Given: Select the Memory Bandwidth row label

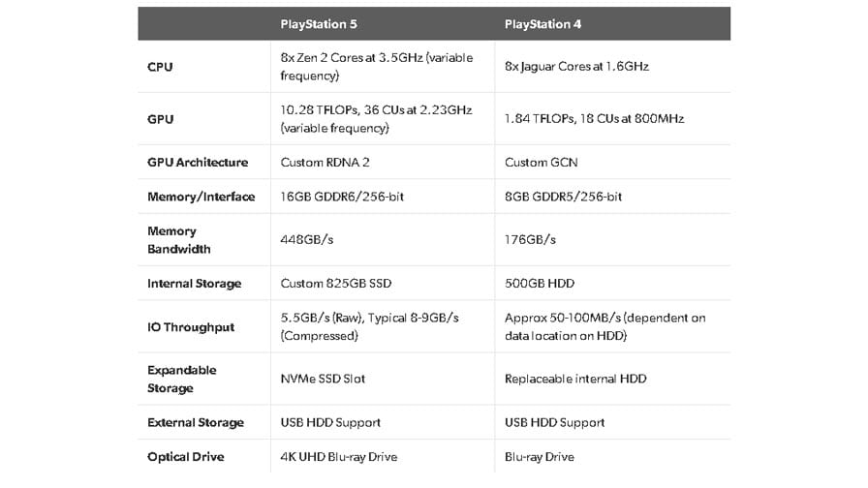Looking at the screenshot, I should coord(179,240).
